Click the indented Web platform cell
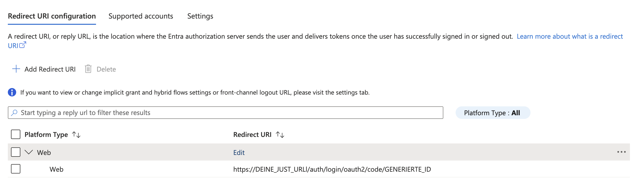Screen dimensions: 644x185 click(x=56, y=169)
